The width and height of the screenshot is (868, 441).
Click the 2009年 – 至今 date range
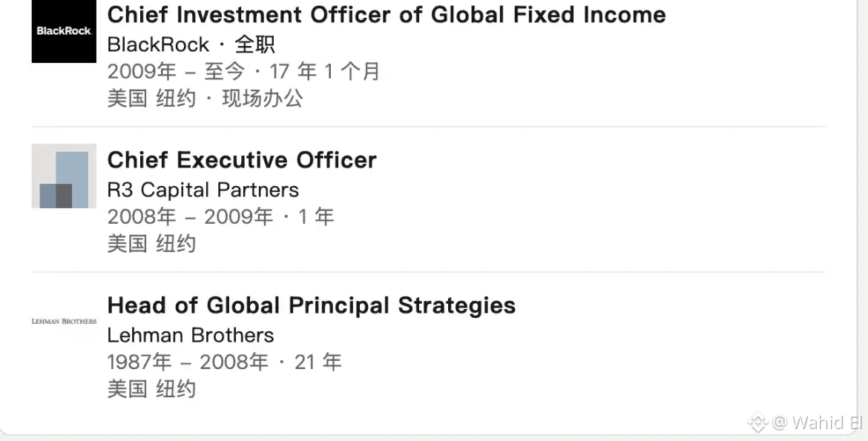coord(176,71)
